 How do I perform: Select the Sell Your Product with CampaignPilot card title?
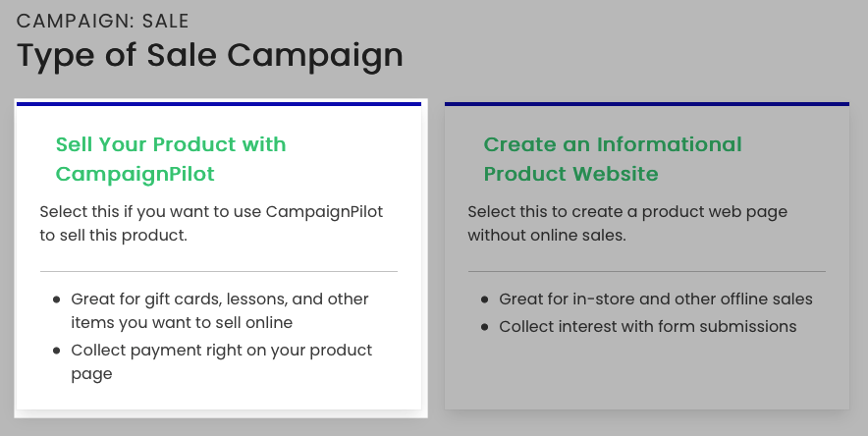[171, 159]
